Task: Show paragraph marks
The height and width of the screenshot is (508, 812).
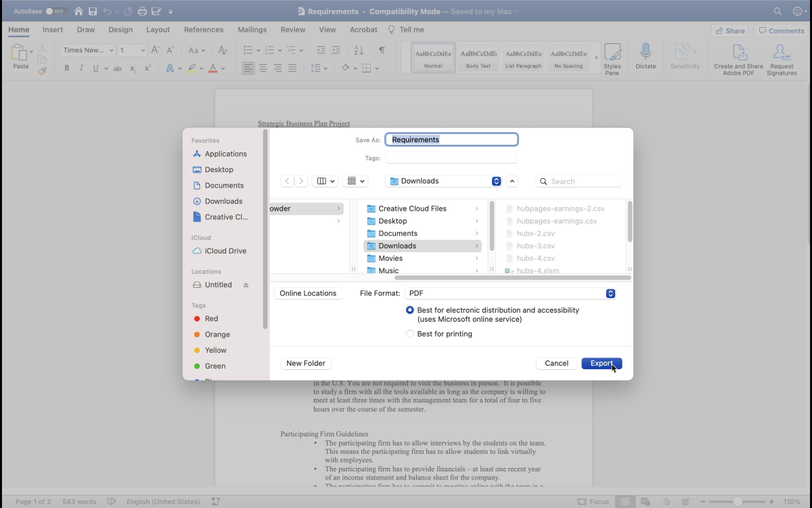Action: click(x=382, y=49)
